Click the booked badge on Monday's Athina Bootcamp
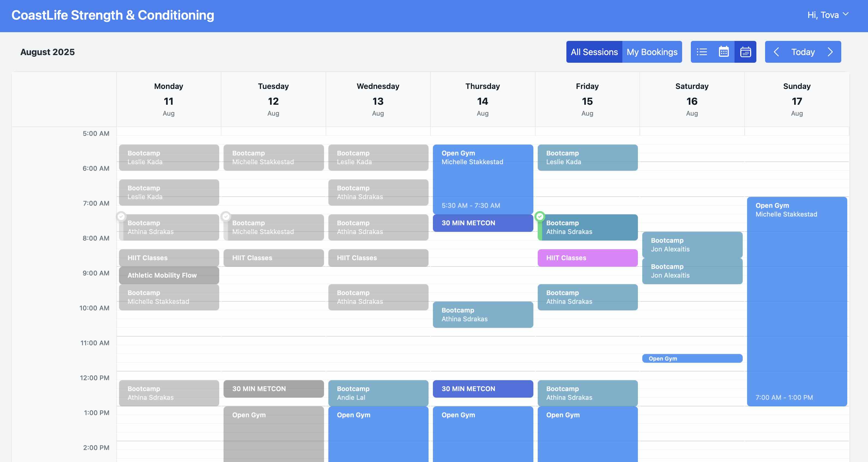Screen dimensions: 868x462 point(121,217)
